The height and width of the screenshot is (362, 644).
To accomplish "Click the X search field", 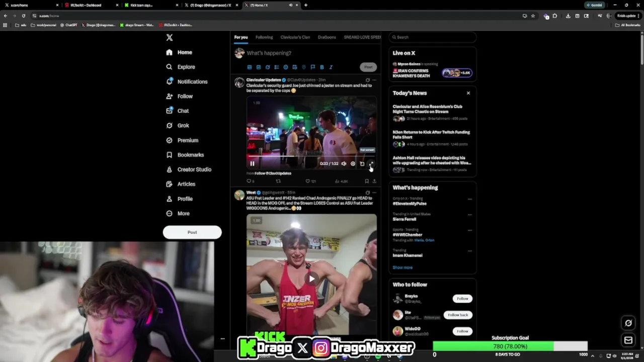I will point(433,37).
